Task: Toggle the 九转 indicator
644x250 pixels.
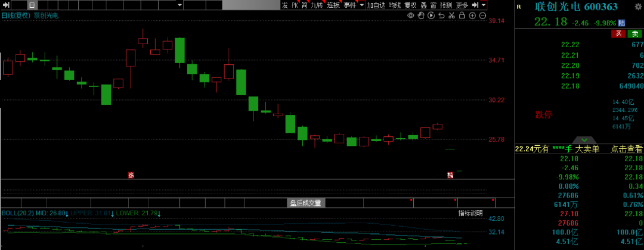Action: pyautogui.click(x=316, y=5)
